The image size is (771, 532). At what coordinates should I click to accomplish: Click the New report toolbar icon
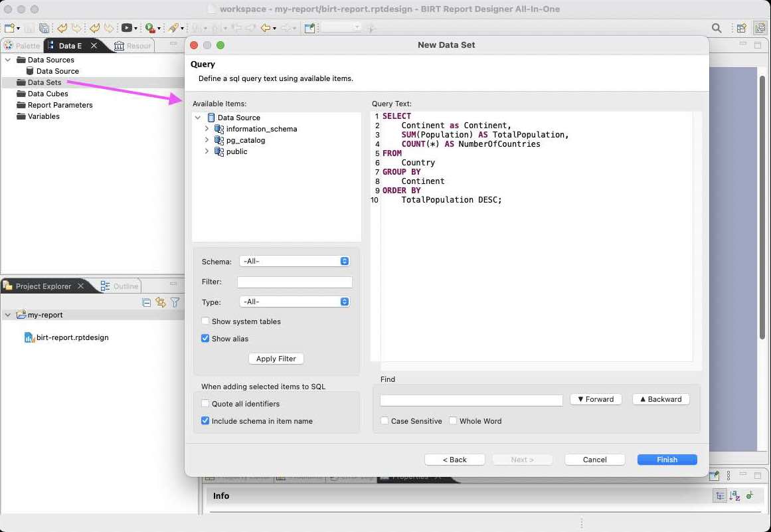tap(9, 28)
